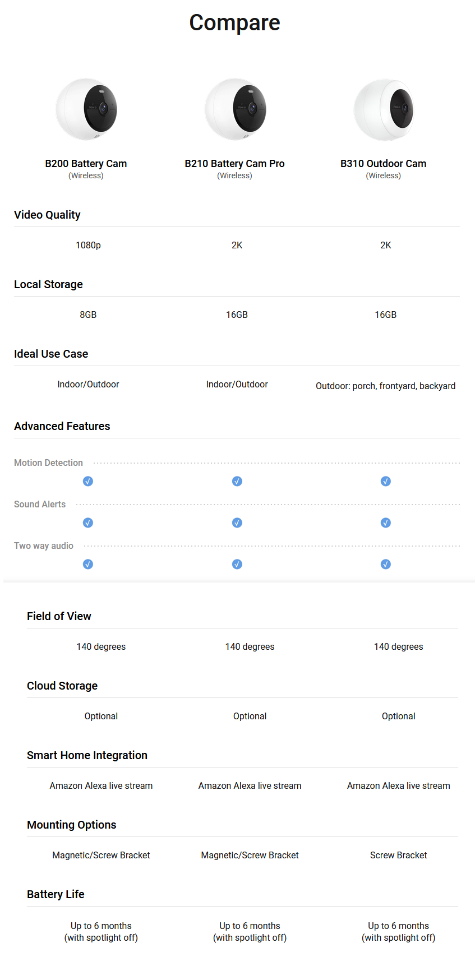Click the Advanced Features section heading
The width and height of the screenshot is (475, 980).
62,426
